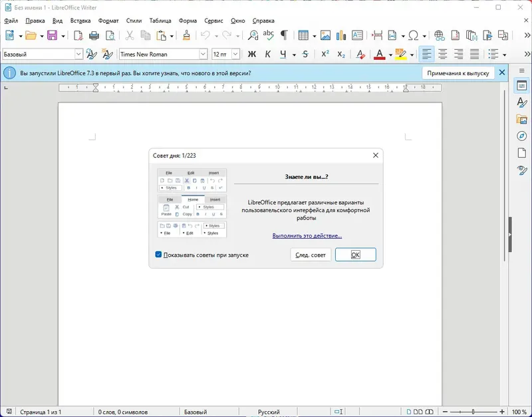Toggle italic К formatting

[x=267, y=54]
